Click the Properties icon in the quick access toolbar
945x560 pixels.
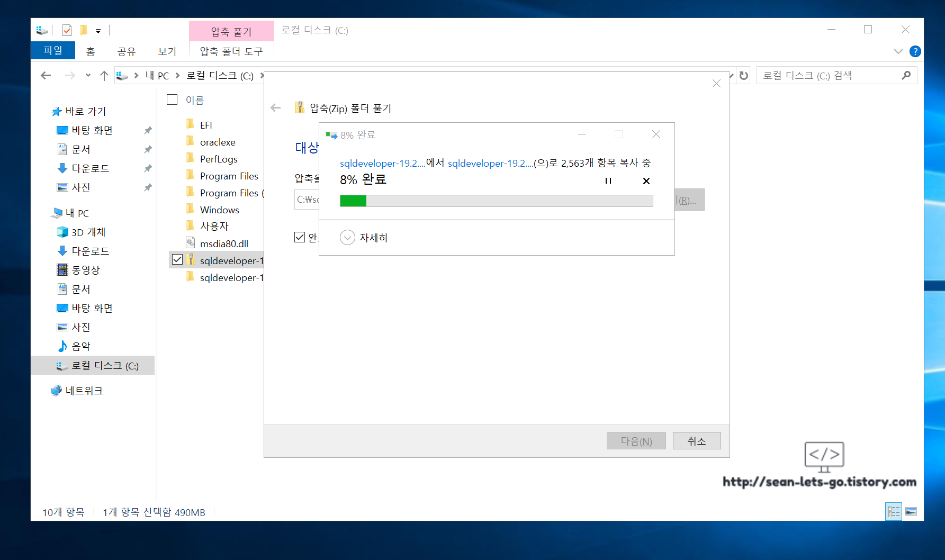click(x=67, y=30)
